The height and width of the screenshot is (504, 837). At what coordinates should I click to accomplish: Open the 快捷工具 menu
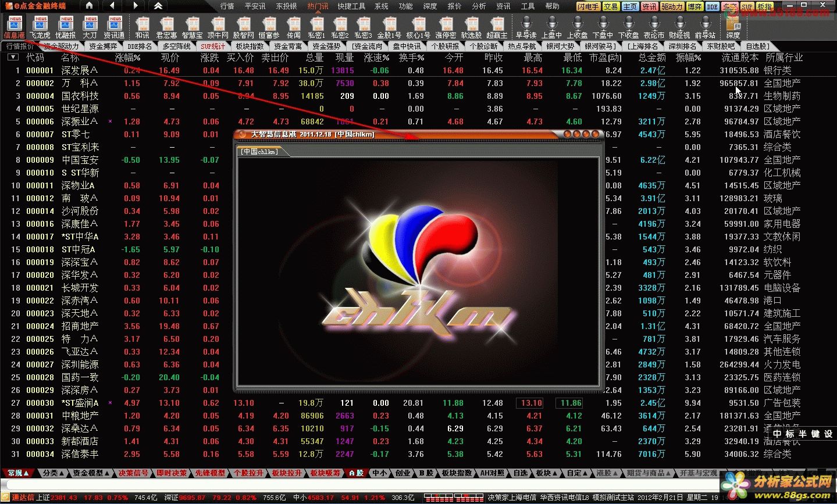point(351,6)
